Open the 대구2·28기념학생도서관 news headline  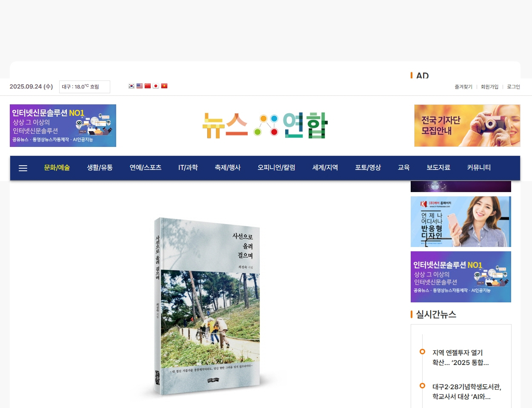tap(467, 392)
